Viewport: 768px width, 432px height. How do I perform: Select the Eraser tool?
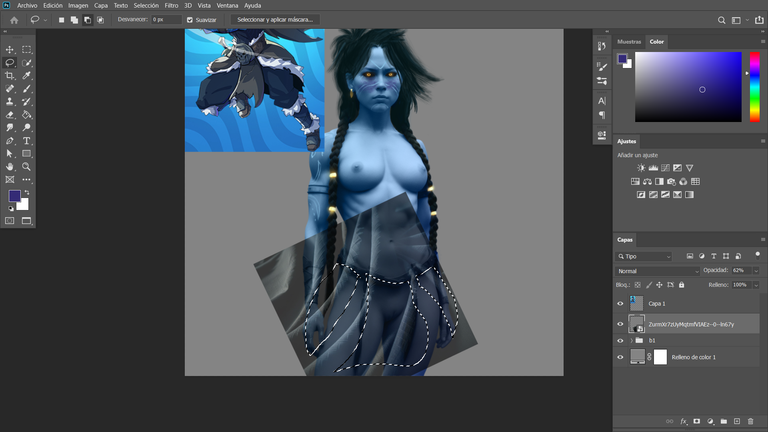(x=9, y=115)
